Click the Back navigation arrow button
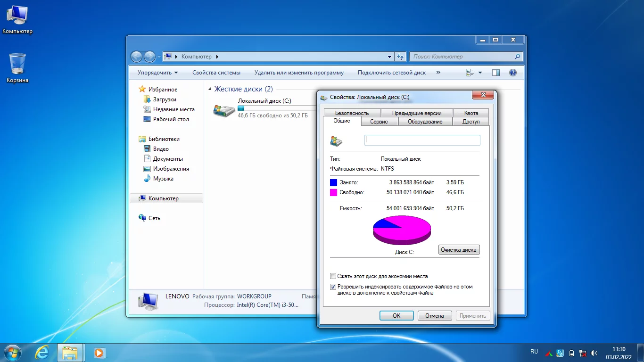This screenshot has width=644, height=362. (x=136, y=57)
